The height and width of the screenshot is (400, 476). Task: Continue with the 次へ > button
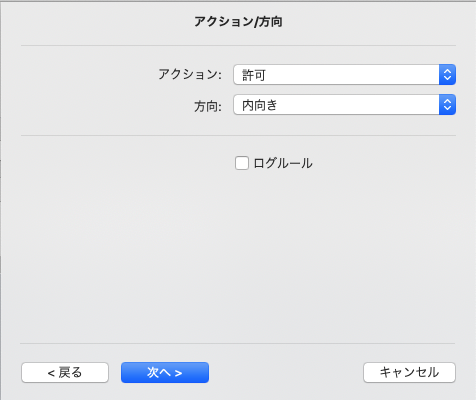click(x=165, y=372)
